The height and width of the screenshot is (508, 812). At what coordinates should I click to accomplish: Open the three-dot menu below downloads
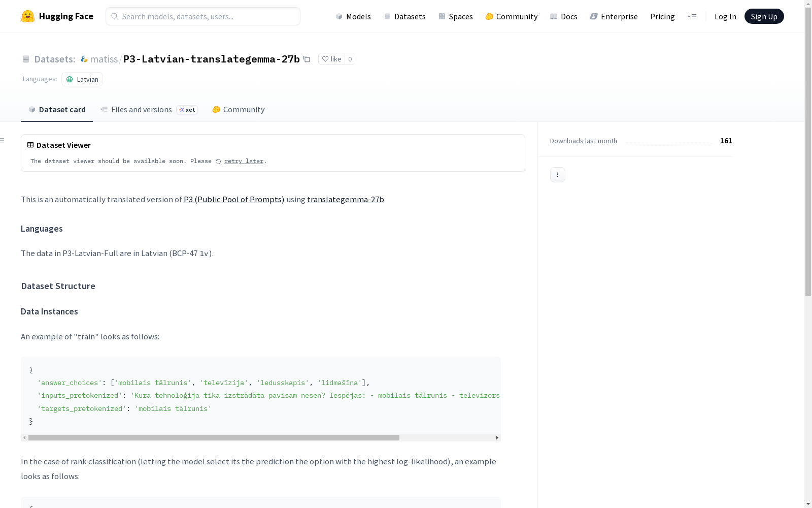coord(558,175)
